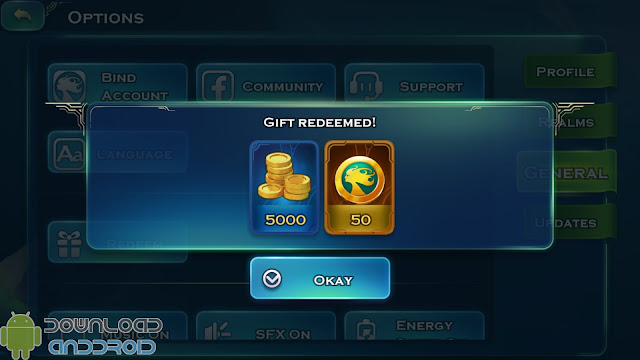This screenshot has width=640, height=360.
Task: Toggle the SFX On setting
Action: click(x=266, y=327)
